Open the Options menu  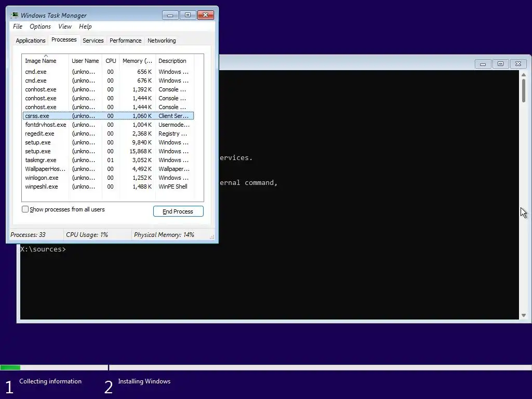[40, 26]
